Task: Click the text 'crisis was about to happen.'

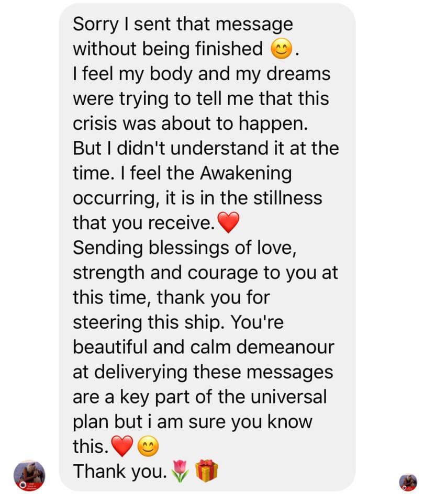Action: (x=191, y=124)
